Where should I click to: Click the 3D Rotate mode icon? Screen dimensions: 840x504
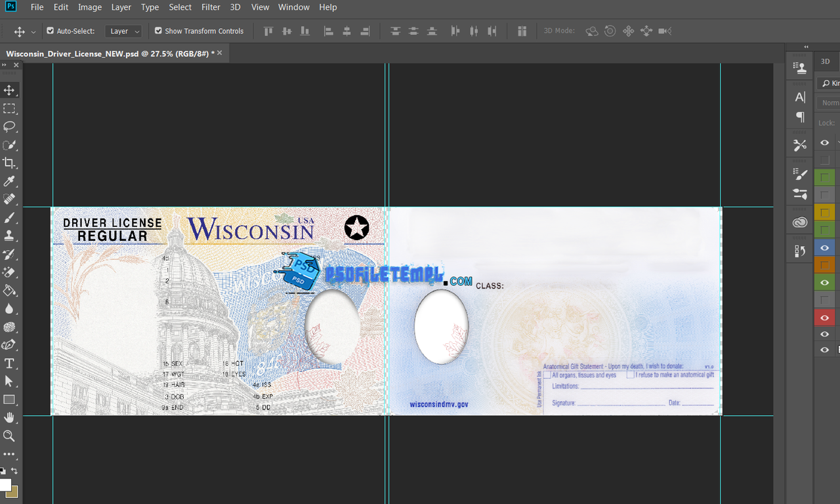pyautogui.click(x=592, y=31)
